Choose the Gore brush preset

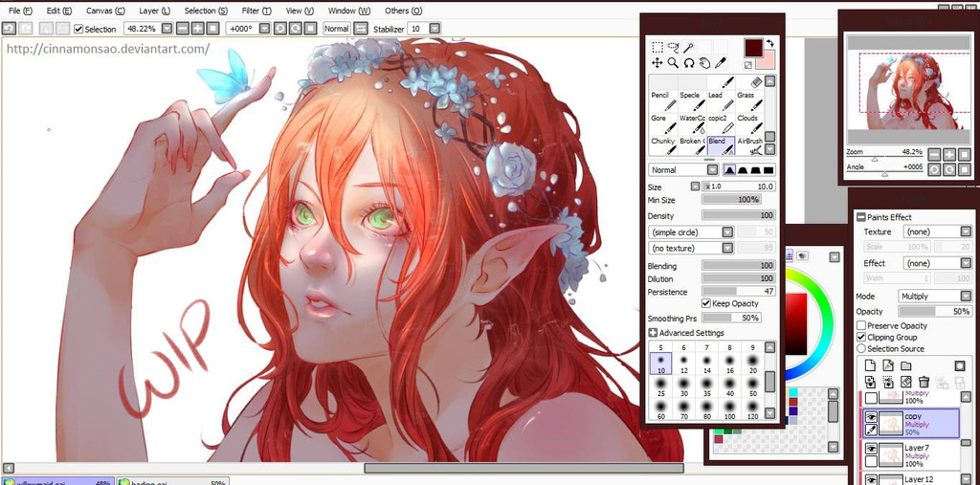click(x=662, y=123)
